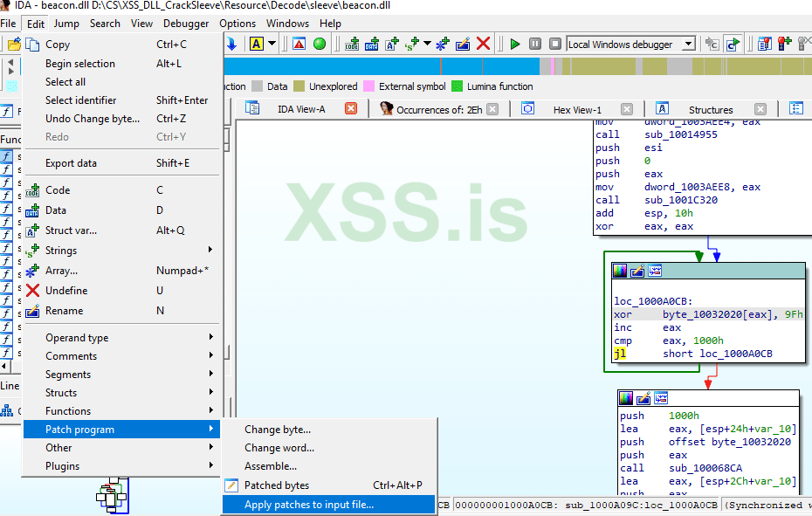
Task: Open the Debugger menu
Action: coord(186,24)
